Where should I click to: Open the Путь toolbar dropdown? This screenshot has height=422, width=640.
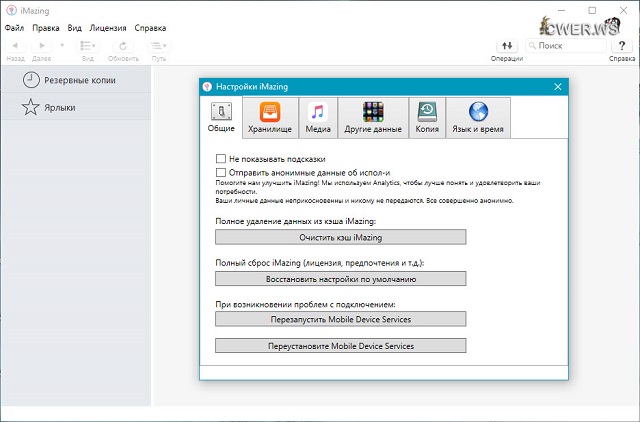click(x=159, y=46)
